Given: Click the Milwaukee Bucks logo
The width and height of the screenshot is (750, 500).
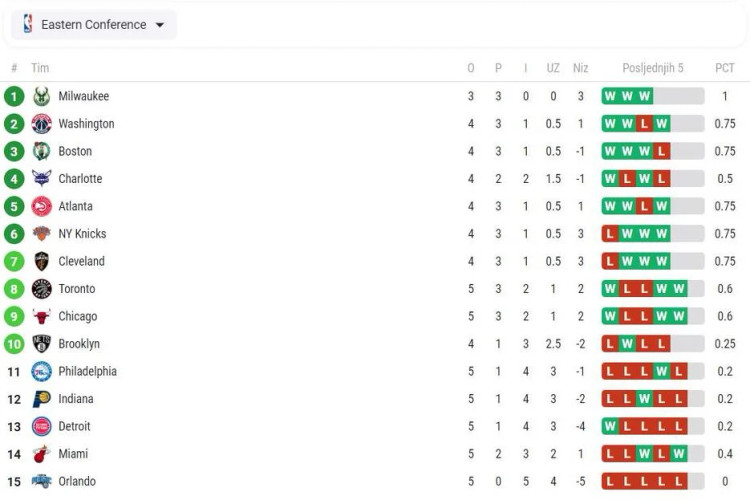Looking at the screenshot, I should coord(42,96).
